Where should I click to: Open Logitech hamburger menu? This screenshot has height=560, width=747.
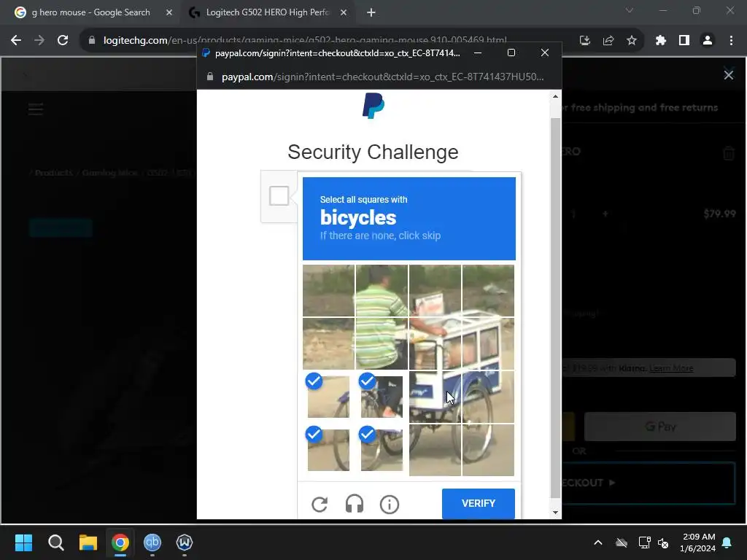[36, 109]
